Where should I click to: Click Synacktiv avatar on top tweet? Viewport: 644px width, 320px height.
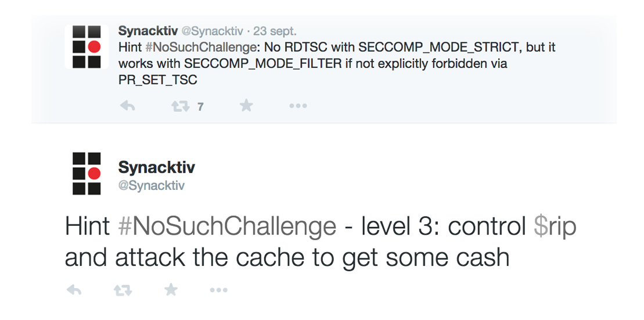click(x=87, y=46)
